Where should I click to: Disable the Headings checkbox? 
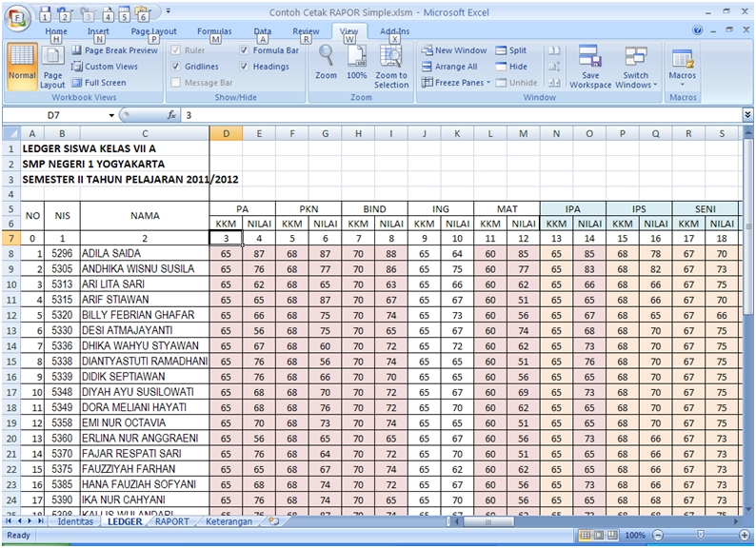coord(245,67)
